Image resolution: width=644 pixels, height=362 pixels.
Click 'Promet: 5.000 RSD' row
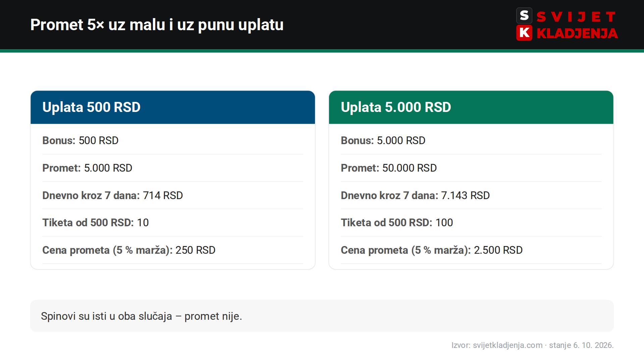173,168
